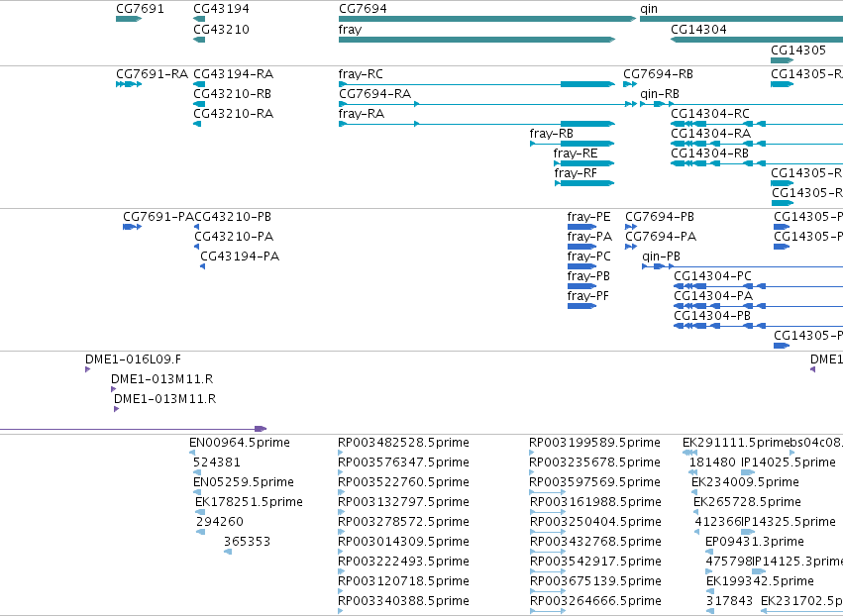843x616 pixels.
Task: Select the fray gene bar
Action: pos(476,40)
